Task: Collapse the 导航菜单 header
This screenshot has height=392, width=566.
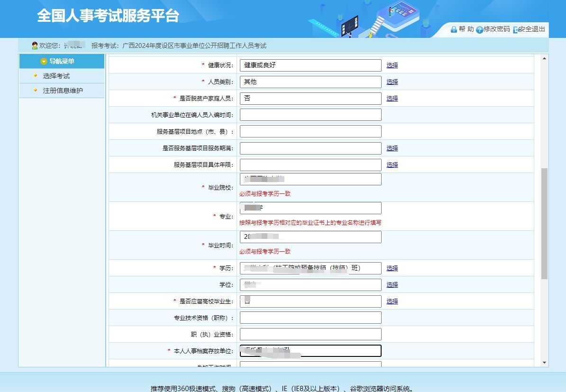Action: [62, 61]
